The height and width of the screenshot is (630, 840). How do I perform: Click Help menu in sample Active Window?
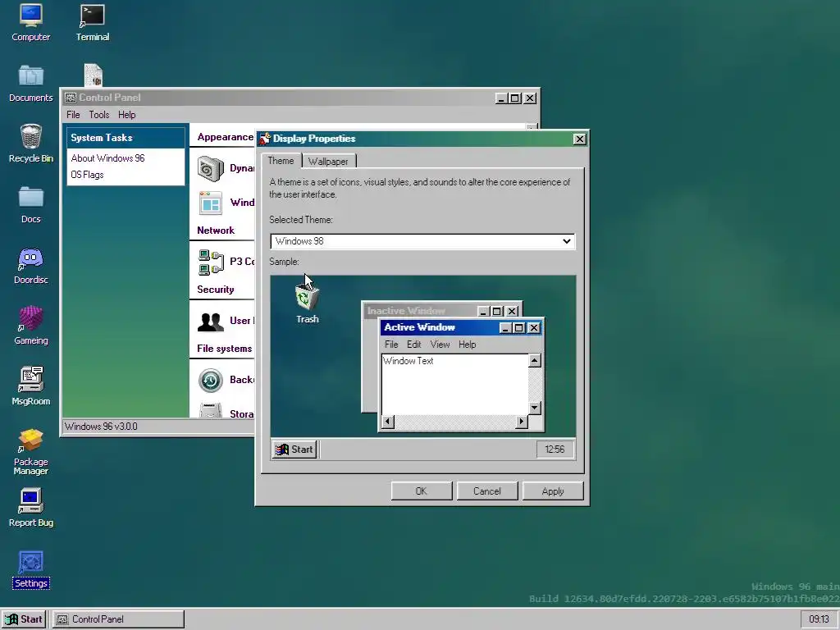(467, 345)
